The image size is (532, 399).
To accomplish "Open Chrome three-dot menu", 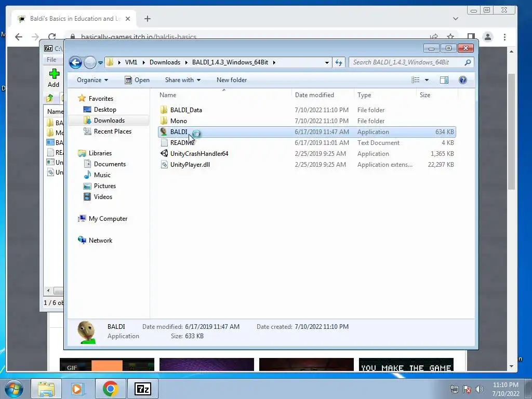I will (x=504, y=37).
